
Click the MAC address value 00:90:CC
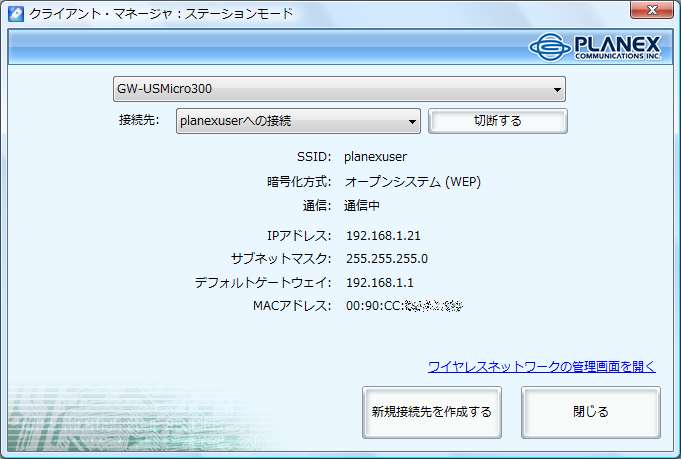coord(404,306)
